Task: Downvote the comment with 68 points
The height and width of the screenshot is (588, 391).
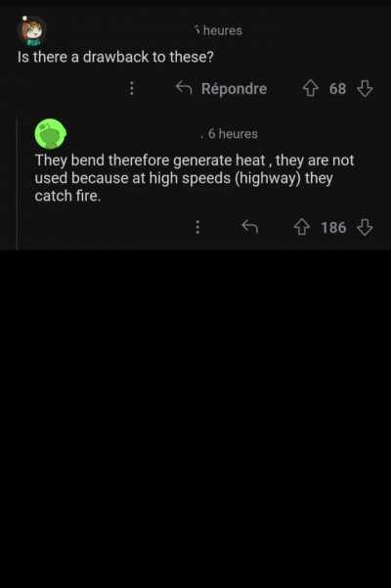Action: (x=365, y=89)
